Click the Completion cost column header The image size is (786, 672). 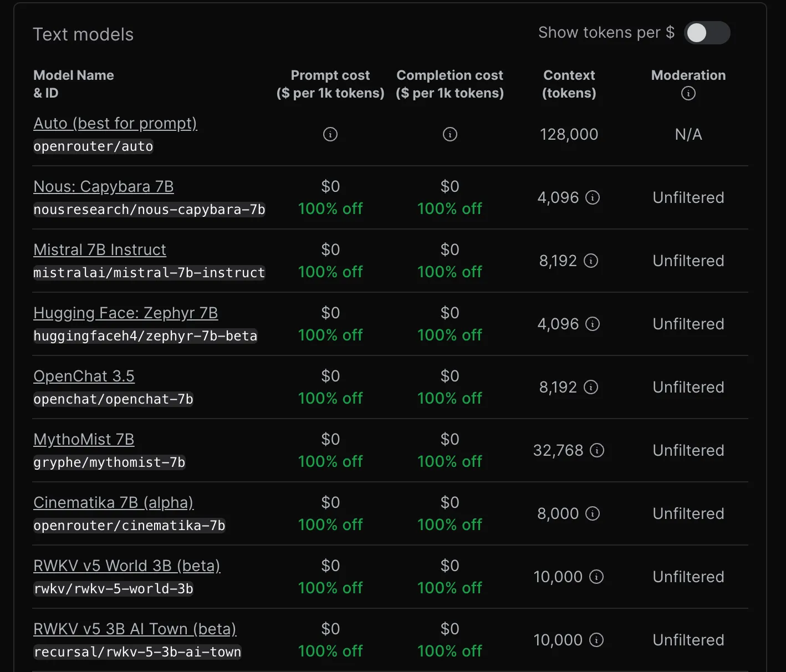450,84
